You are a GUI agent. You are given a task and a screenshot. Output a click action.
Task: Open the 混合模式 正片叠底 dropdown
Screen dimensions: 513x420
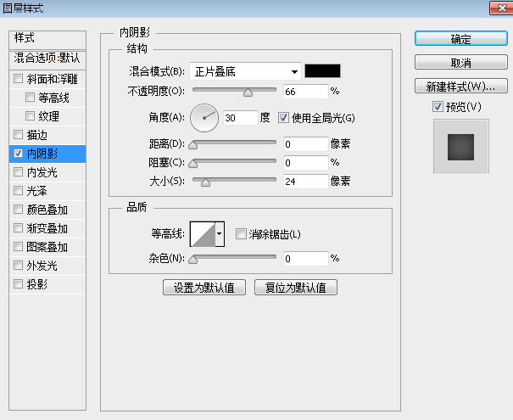pyautogui.click(x=245, y=71)
